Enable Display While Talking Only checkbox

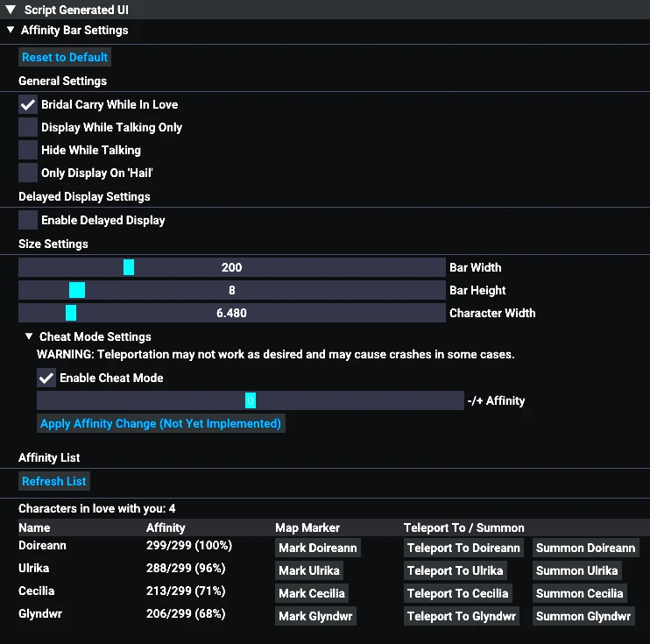(28, 127)
